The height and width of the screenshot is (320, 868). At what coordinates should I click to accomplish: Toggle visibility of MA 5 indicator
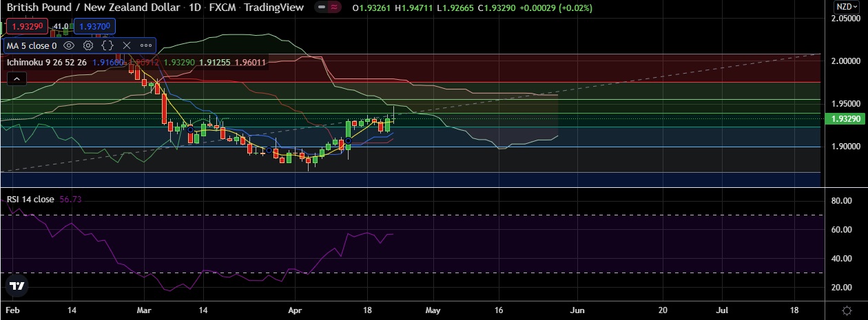point(69,45)
